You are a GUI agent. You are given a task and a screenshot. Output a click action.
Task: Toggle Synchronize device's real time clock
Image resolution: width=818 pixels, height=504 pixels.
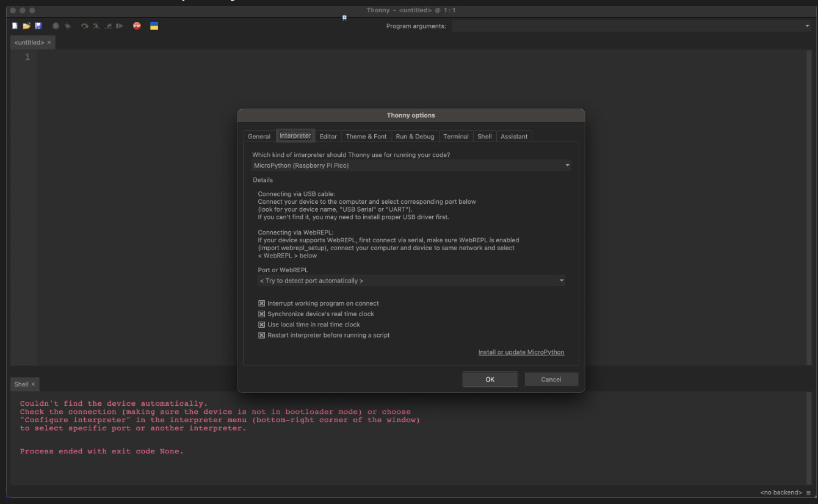coord(262,314)
